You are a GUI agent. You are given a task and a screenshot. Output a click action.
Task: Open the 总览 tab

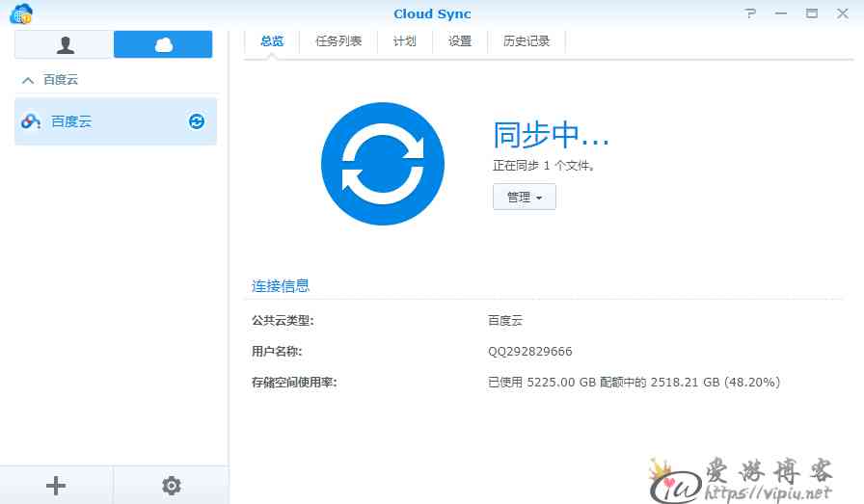[x=272, y=41]
